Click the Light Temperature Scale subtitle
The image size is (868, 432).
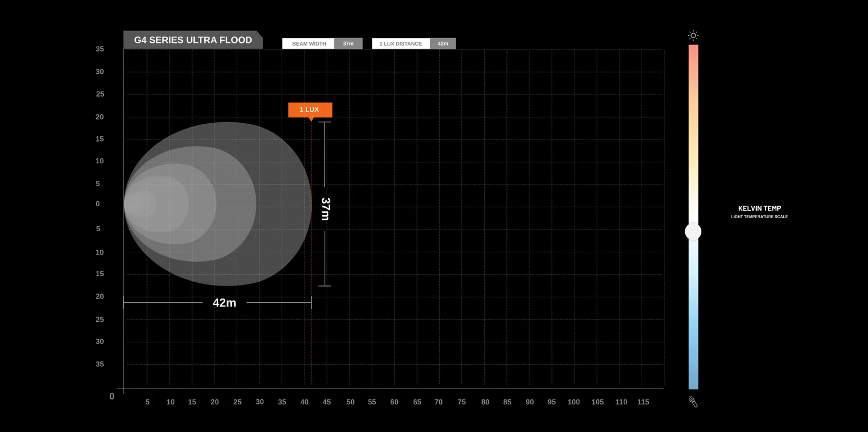[759, 217]
